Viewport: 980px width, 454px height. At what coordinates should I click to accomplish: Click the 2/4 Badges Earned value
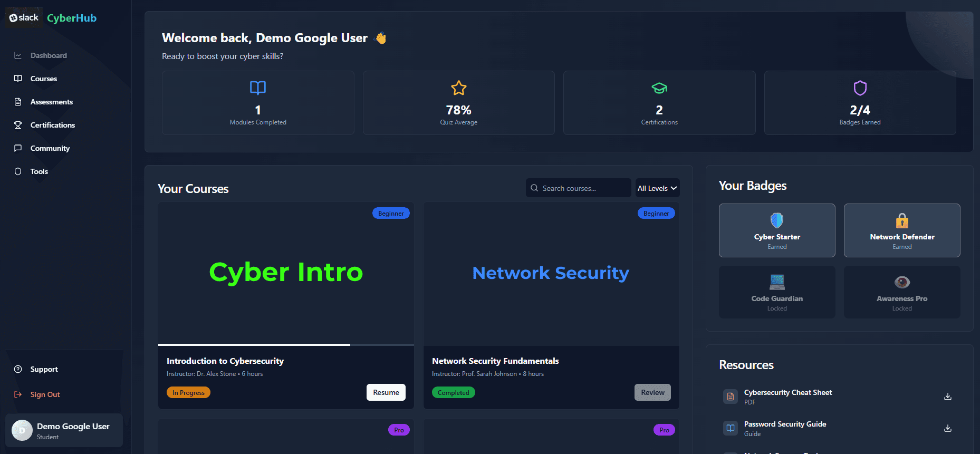coord(860,110)
